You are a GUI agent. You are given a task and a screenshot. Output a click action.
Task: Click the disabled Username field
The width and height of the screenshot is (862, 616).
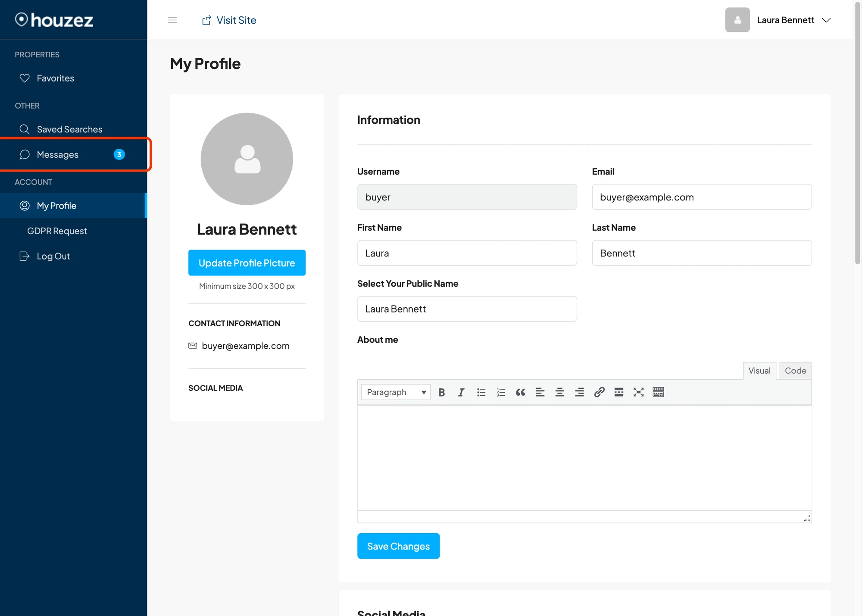pos(467,197)
